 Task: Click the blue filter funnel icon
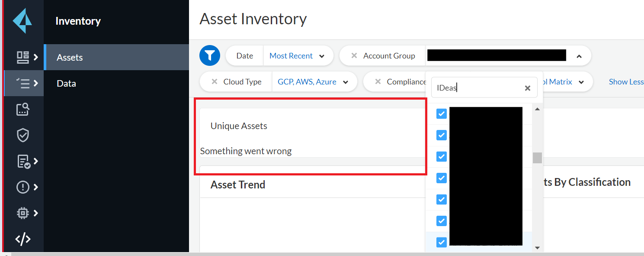point(210,55)
